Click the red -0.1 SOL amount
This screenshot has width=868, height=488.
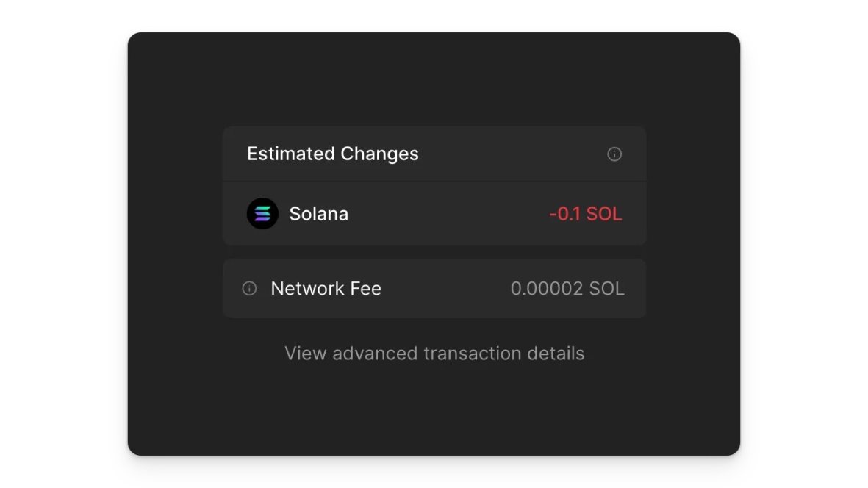click(585, 215)
